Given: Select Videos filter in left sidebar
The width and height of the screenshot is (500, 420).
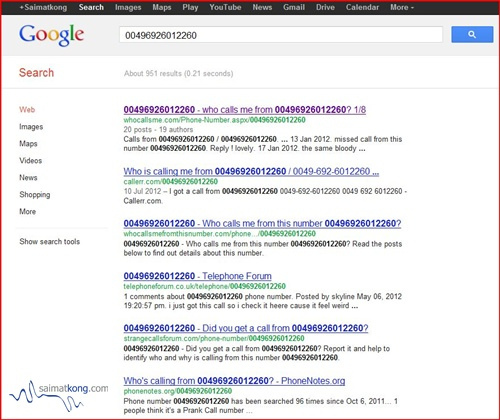Looking at the screenshot, I should [x=30, y=161].
